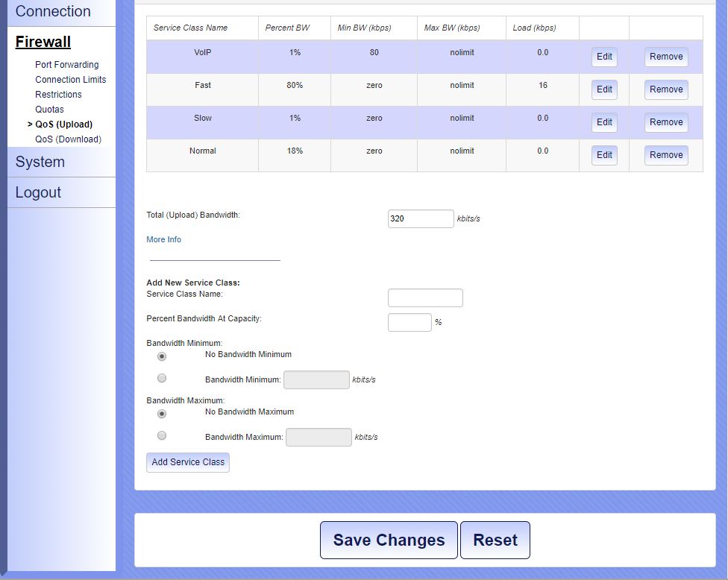Select No Bandwidth Minimum radio option

(x=162, y=356)
